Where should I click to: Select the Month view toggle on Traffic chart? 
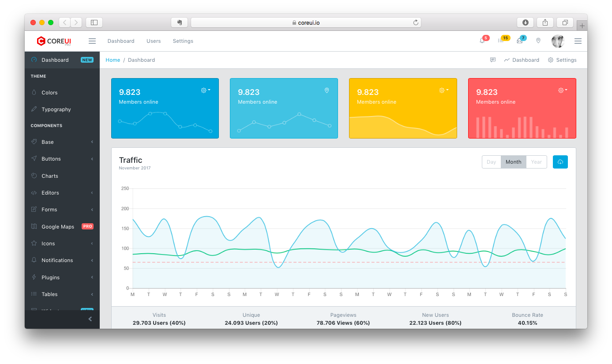coord(513,161)
